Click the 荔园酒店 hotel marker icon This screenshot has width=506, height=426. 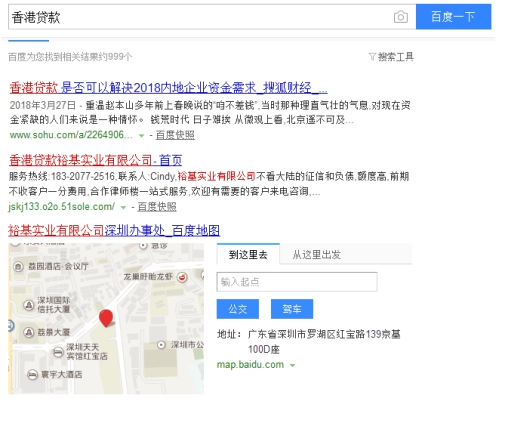[x=18, y=266]
